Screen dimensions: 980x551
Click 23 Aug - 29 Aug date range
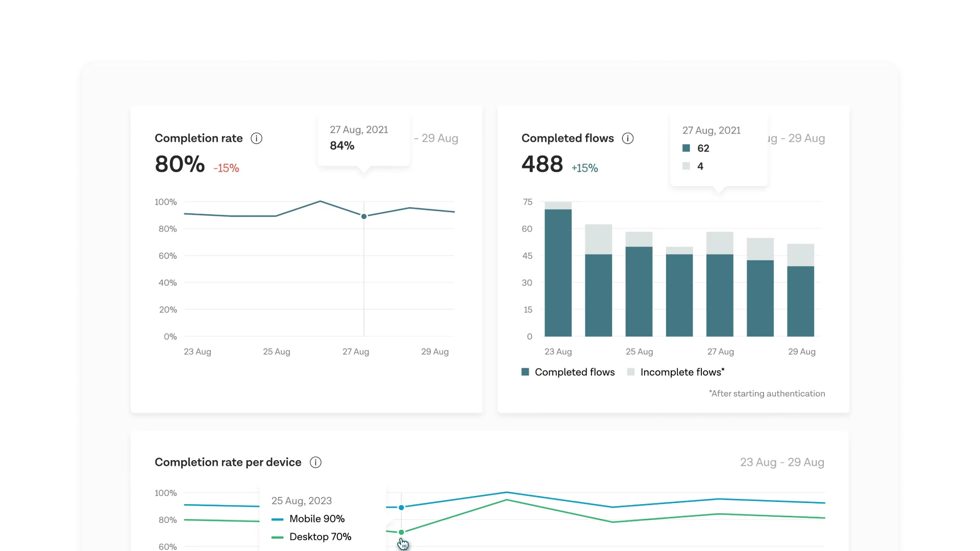[781, 462]
